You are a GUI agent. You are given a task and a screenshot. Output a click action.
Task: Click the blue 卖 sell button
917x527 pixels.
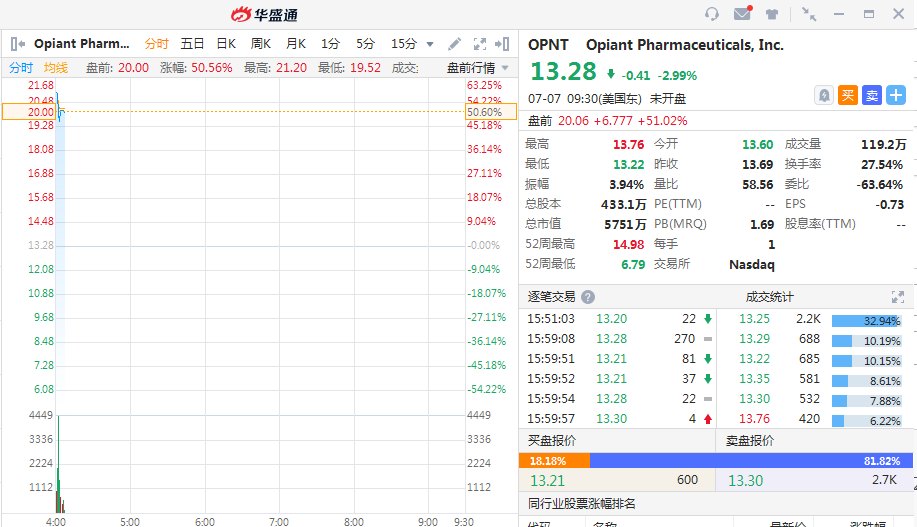tap(872, 95)
